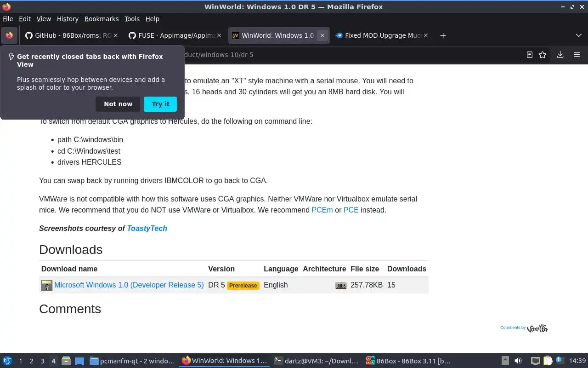
Task: Dismiss Firefox View popup with Not now
Action: (118, 104)
